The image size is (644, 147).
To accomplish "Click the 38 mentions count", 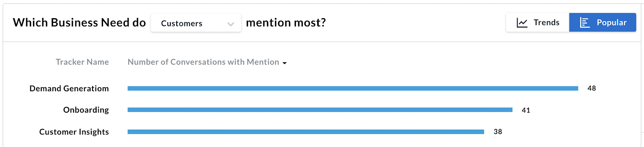I will pos(498,132).
